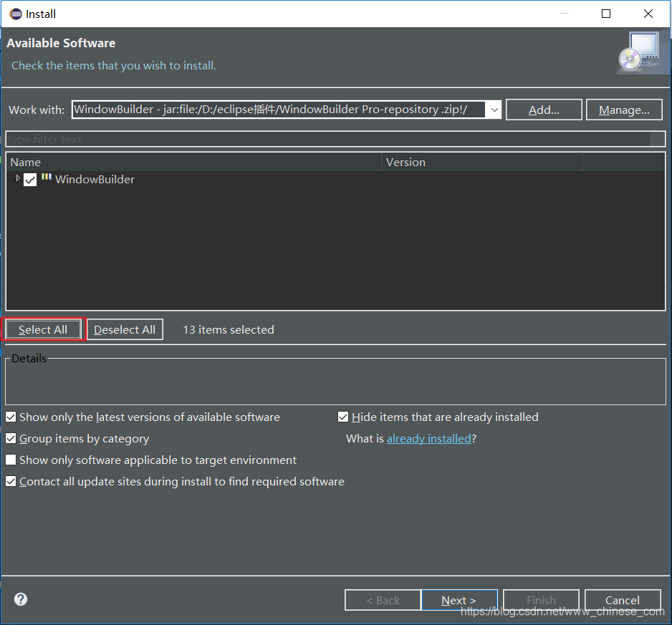Click the Name column header
This screenshot has height=625, width=672.
pos(195,163)
